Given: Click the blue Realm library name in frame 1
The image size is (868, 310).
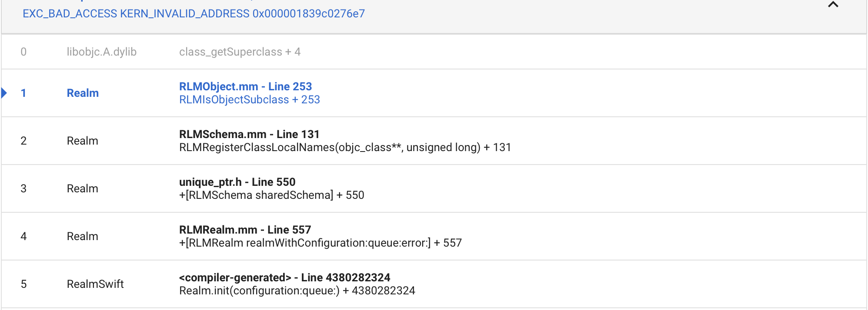Looking at the screenshot, I should (83, 93).
